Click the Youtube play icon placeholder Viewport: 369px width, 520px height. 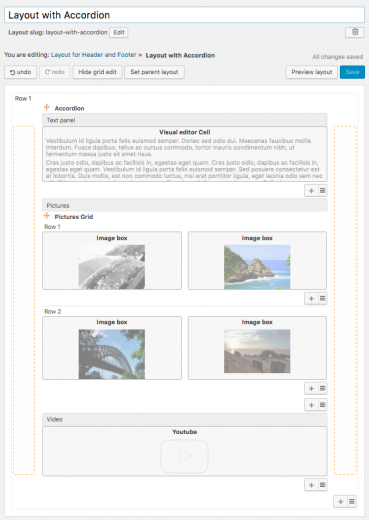[184, 456]
